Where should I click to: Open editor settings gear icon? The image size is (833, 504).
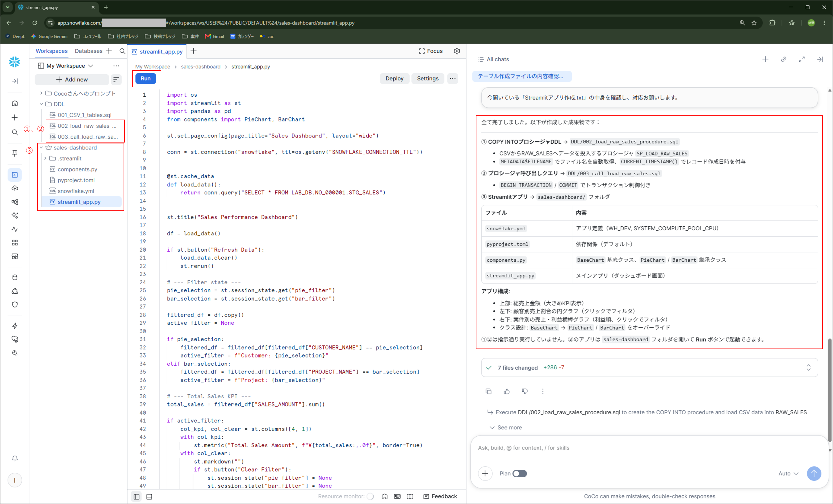457,51
